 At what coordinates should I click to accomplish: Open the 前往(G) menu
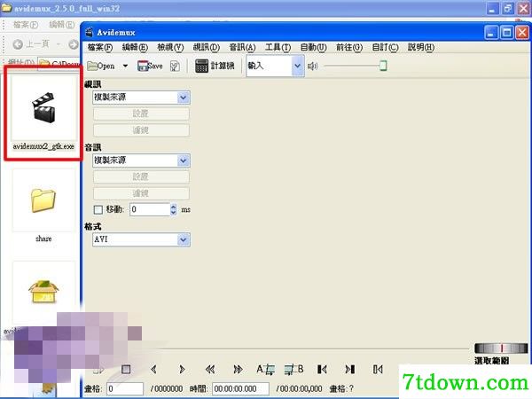(349, 47)
